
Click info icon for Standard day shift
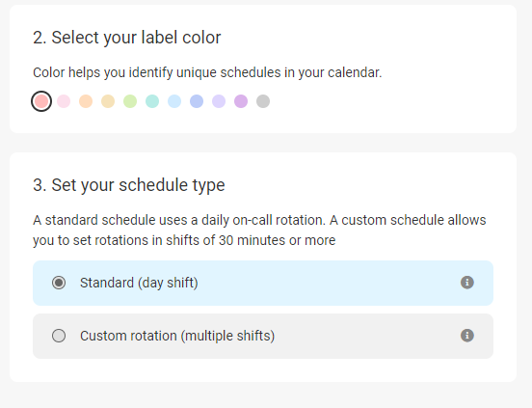coord(466,283)
